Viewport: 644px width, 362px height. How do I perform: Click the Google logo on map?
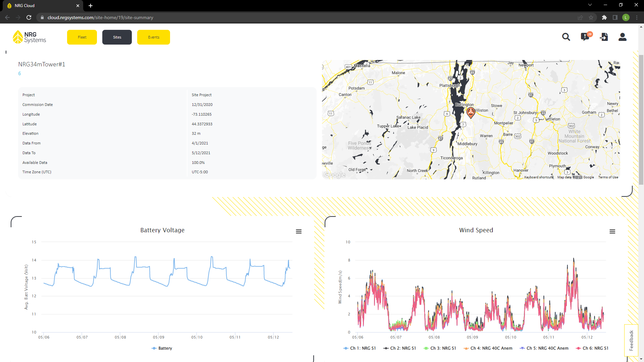pyautogui.click(x=334, y=175)
